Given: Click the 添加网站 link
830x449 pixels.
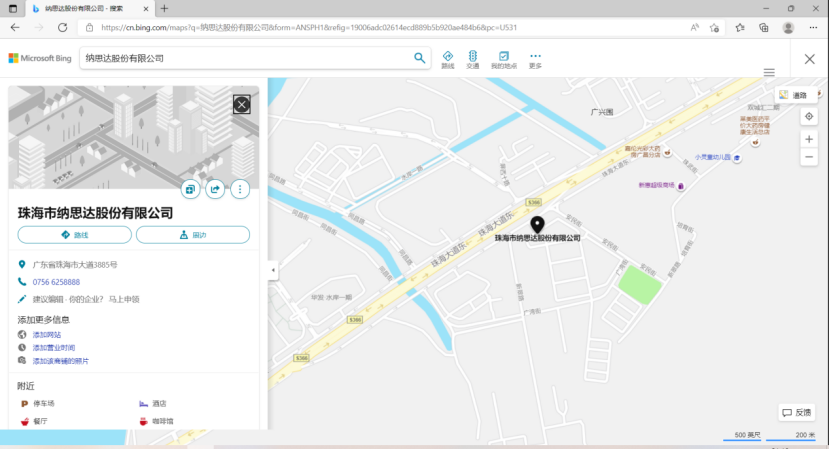Looking at the screenshot, I should tap(47, 334).
